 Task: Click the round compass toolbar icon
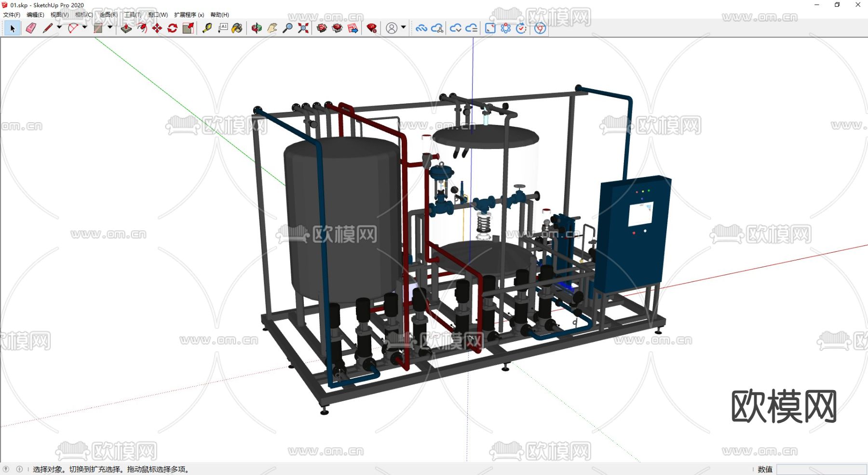(x=540, y=28)
